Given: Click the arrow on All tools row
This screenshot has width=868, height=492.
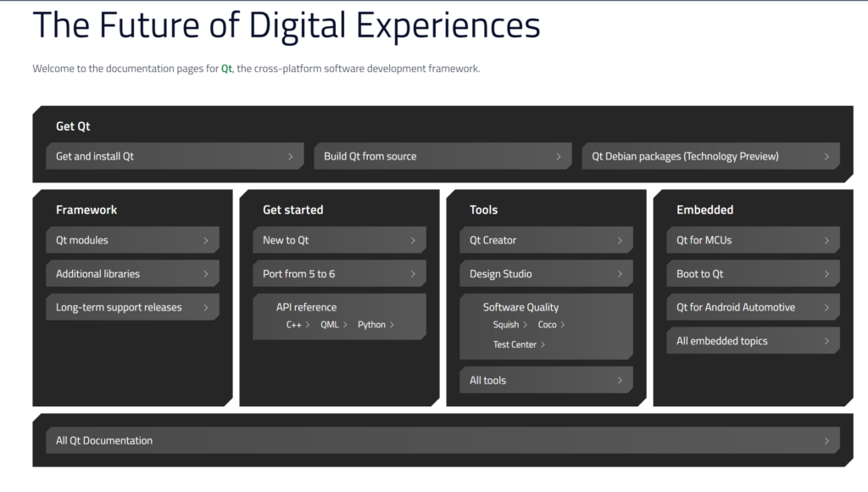Looking at the screenshot, I should (620, 380).
